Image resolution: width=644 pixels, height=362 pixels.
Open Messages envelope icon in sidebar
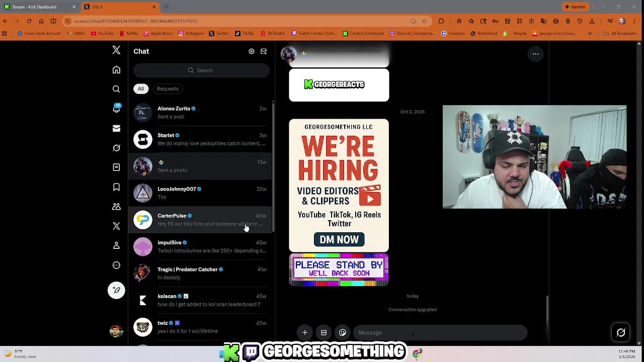[116, 128]
